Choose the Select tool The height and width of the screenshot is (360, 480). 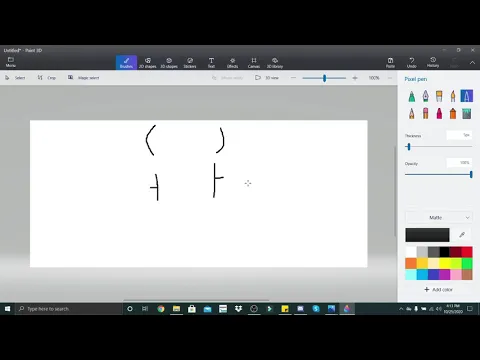(x=15, y=78)
